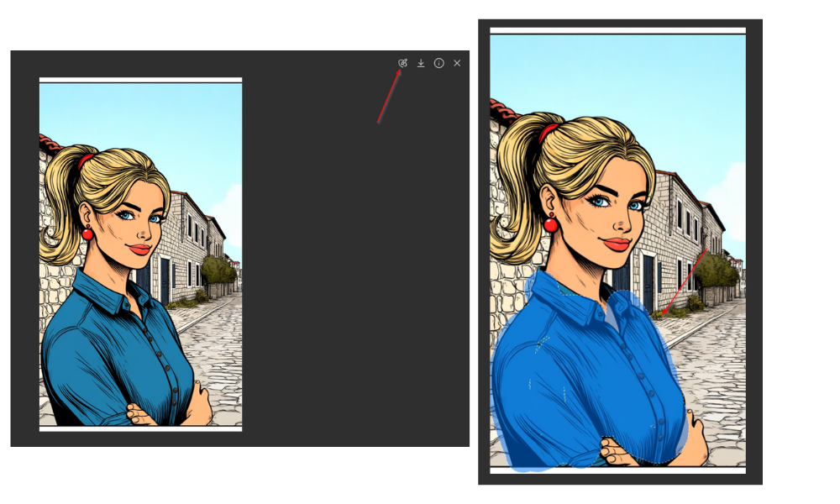Show image info details
The image size is (840, 504).
point(438,63)
